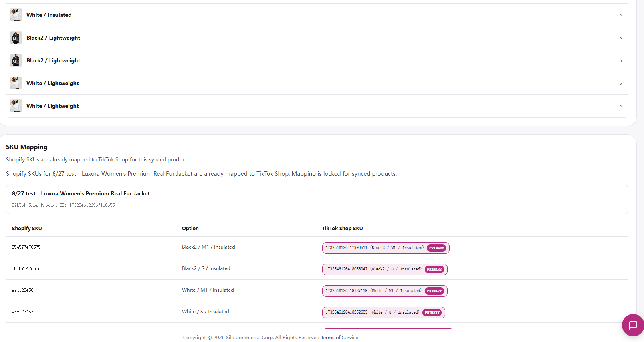Click PRIMARY badge for White / S / Insulated
Screen dimensions: 644x342
point(432,312)
